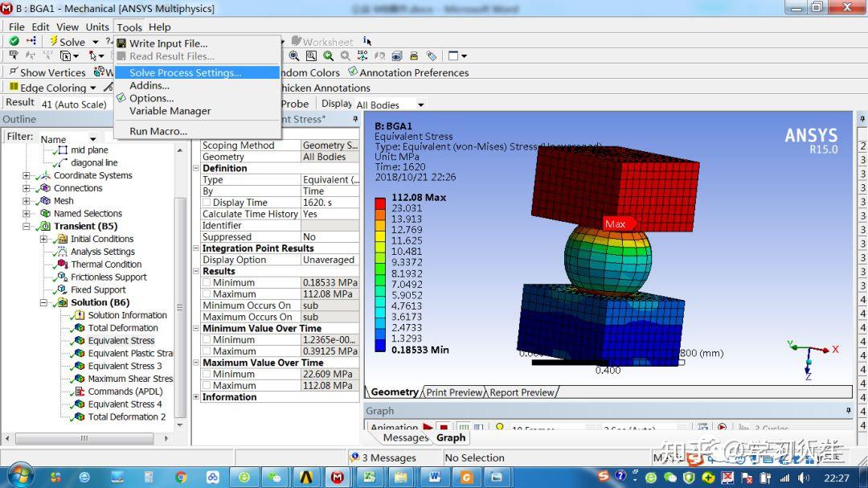Screen dimensions: 868x488
Task: Enable Edge Coloring option
Action: coord(46,88)
